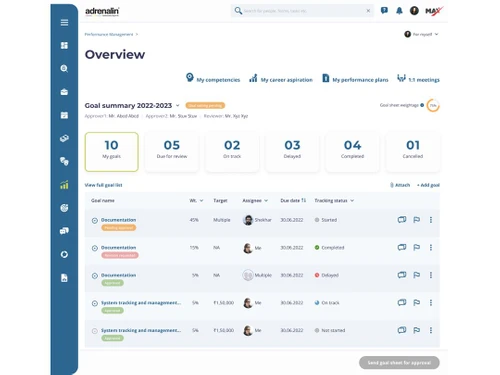Open user profile avatar in header
Viewport: 500px width, 375px height.
coord(414,11)
